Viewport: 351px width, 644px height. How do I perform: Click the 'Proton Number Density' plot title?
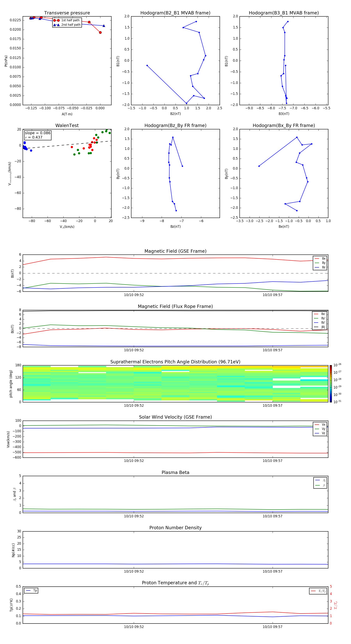pos(175,528)
